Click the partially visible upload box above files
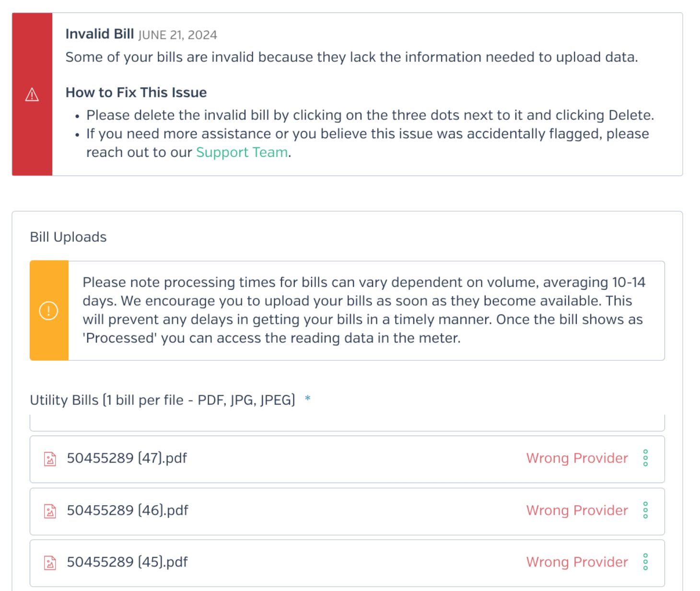 (347, 423)
